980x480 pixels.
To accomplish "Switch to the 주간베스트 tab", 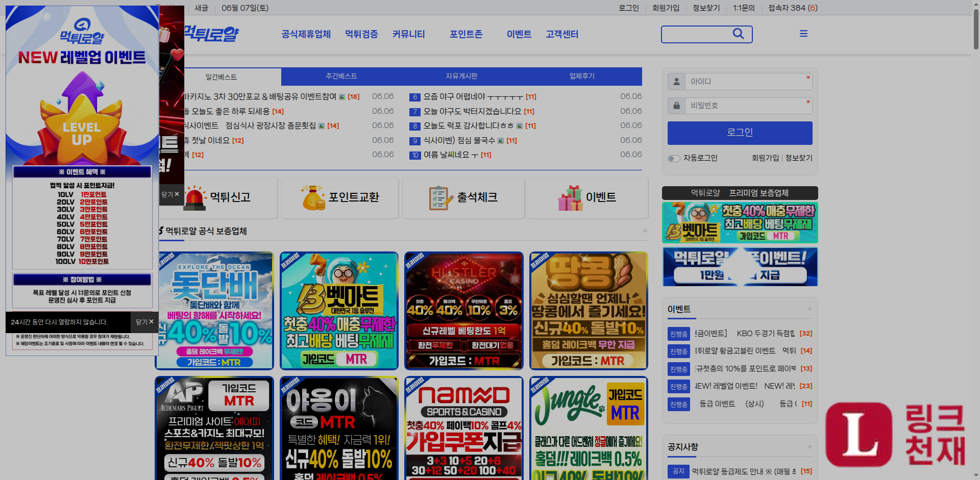I will point(341,76).
